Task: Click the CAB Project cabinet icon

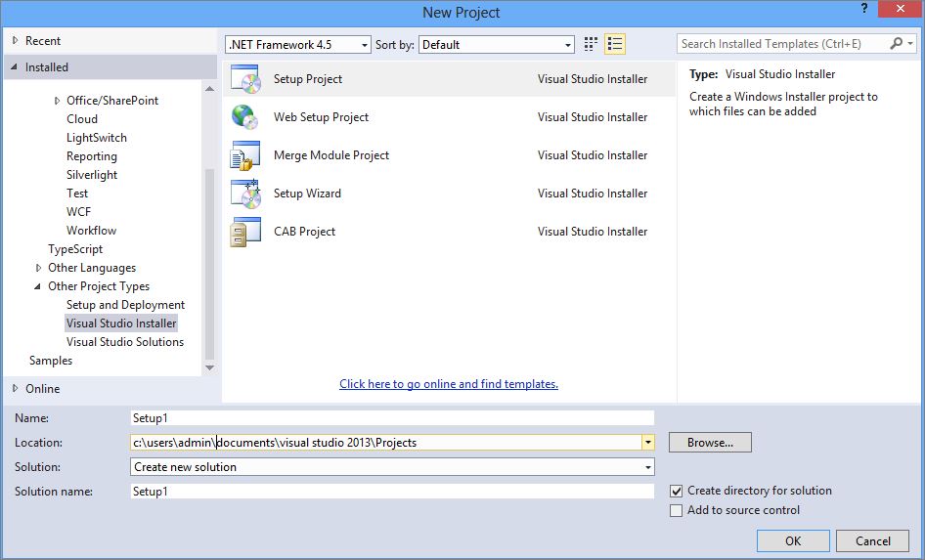Action: click(245, 232)
